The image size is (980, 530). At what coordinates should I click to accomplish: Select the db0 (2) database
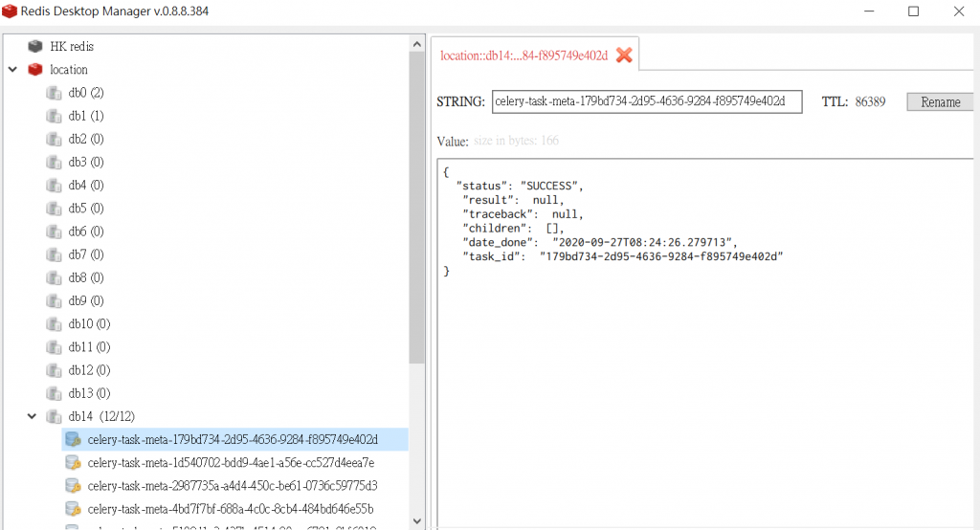click(86, 93)
